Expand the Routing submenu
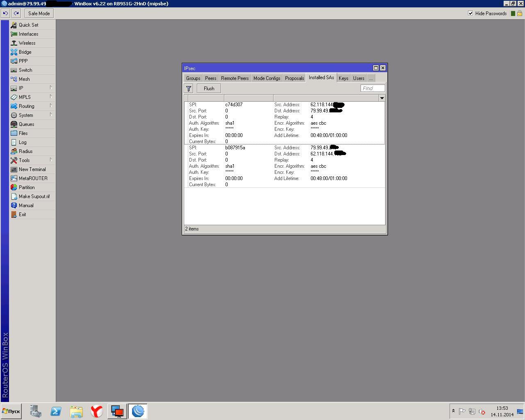Viewport: 525px width, 420px height. (x=32, y=106)
